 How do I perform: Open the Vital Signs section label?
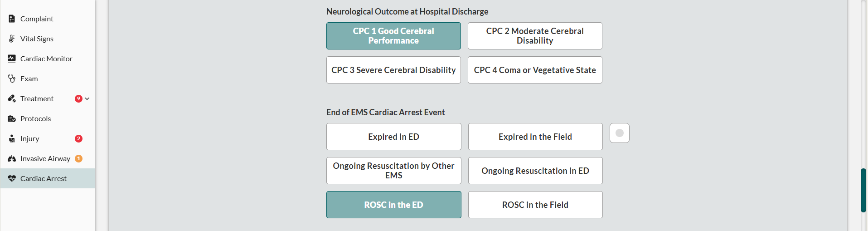coord(37,39)
